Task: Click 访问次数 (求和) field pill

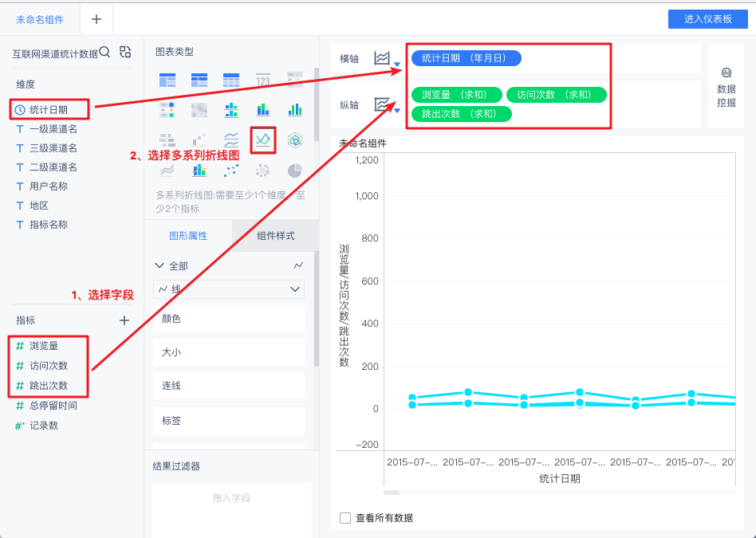Action: click(557, 95)
